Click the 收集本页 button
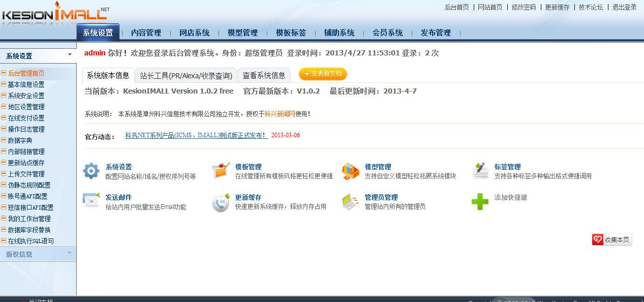The image size is (644, 302). coord(612,240)
